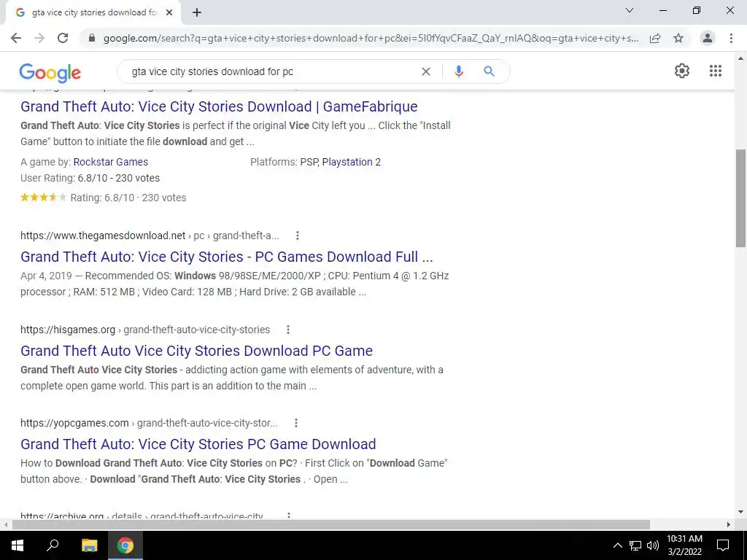This screenshot has width=747, height=560.
Task: Click the yopcgames.com URL breadcrumb
Action: [x=149, y=423]
